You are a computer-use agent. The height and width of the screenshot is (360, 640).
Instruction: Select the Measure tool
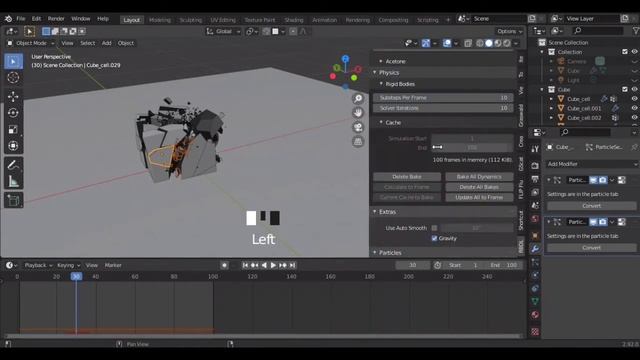click(13, 181)
